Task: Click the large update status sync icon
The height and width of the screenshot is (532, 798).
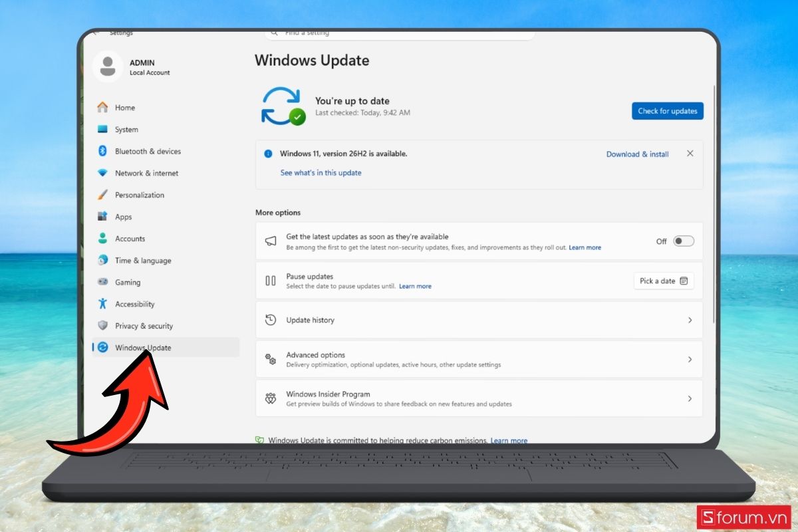Action: (x=283, y=106)
